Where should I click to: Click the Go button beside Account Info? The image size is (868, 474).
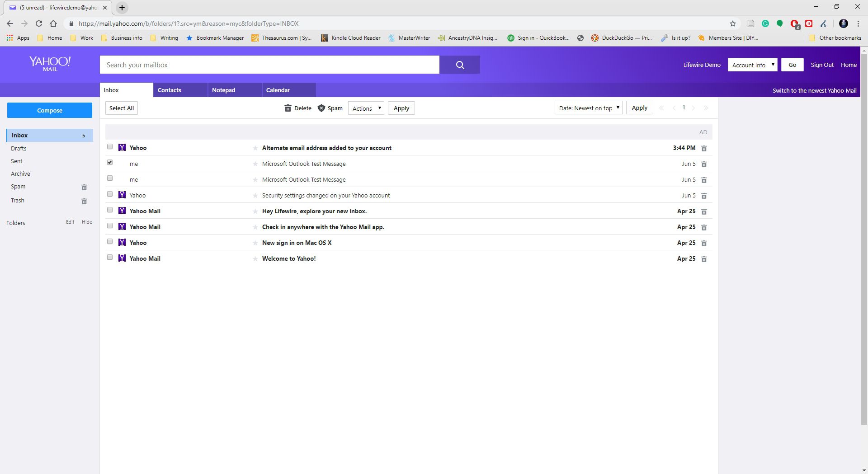[x=793, y=65]
